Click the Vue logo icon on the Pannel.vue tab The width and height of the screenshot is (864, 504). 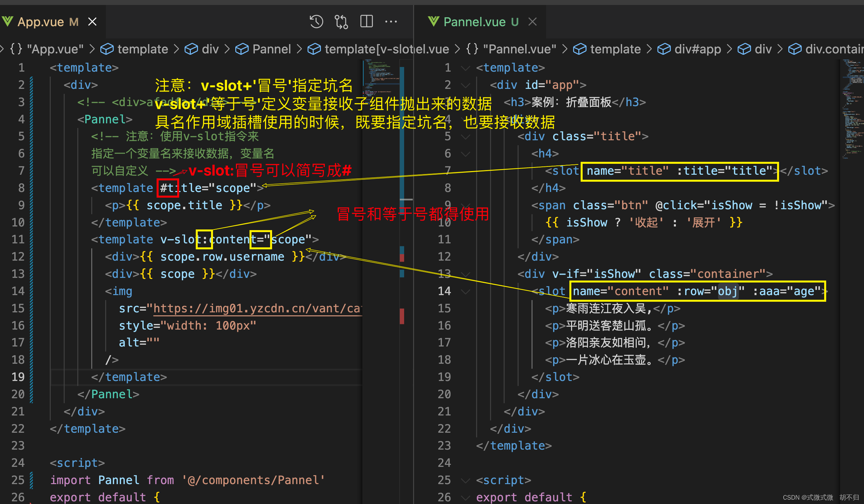coord(433,21)
